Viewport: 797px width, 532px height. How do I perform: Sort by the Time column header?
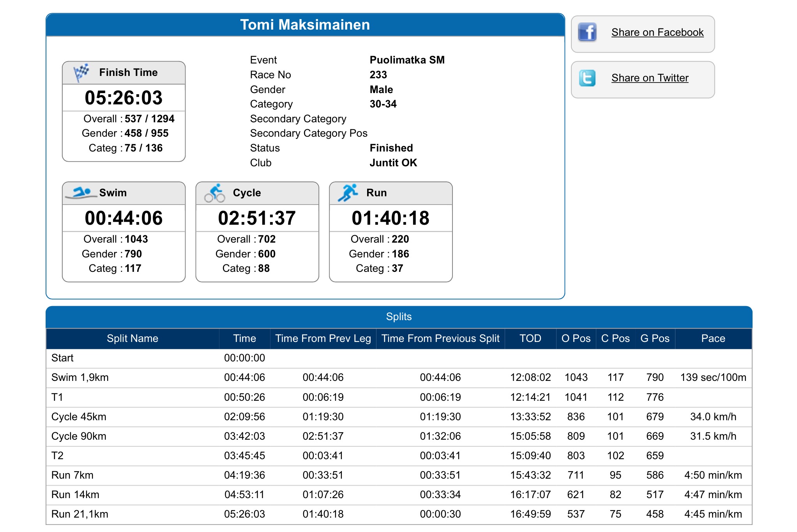244,338
